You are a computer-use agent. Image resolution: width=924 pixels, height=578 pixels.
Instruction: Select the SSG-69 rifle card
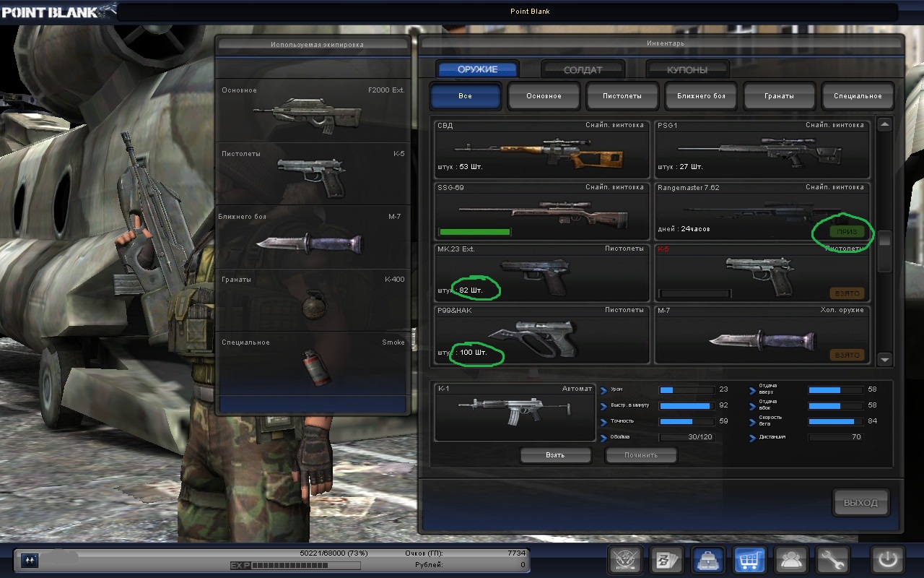tap(542, 211)
